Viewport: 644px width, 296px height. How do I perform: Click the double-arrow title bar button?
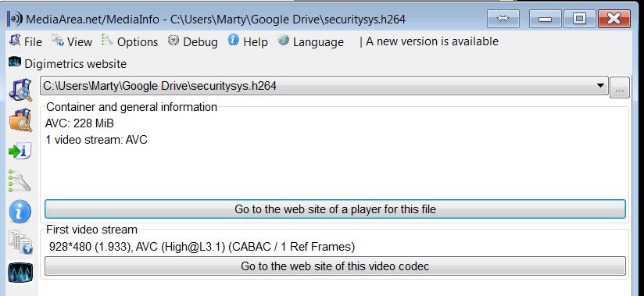tap(503, 19)
